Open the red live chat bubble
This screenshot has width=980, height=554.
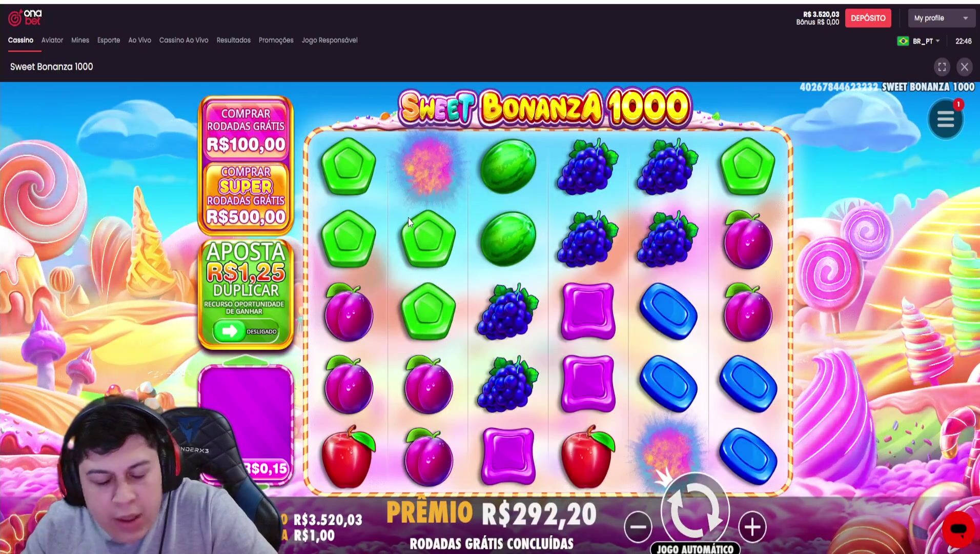pos(958,529)
